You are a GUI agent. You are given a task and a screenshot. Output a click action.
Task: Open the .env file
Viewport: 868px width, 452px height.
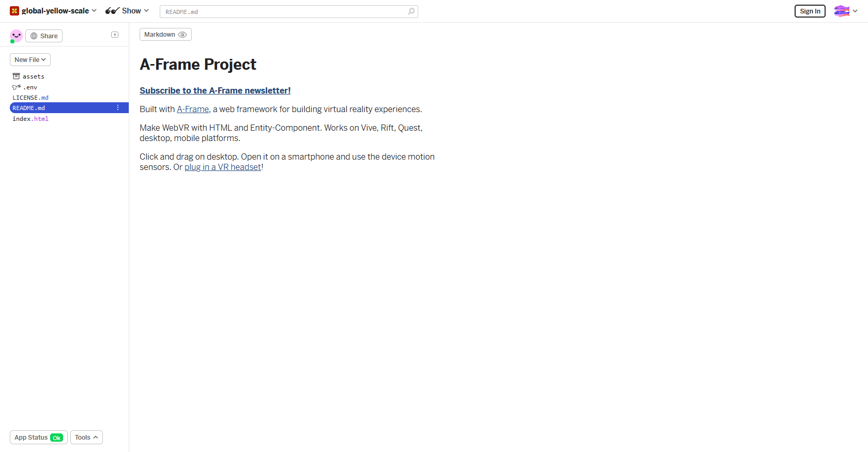30,87
